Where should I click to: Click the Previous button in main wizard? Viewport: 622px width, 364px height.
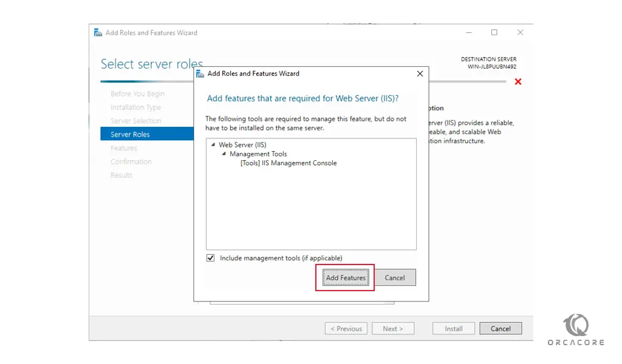pos(346,329)
